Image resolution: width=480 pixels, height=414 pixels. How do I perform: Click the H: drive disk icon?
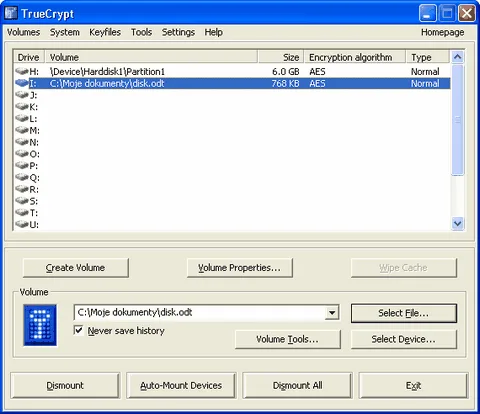click(x=22, y=71)
